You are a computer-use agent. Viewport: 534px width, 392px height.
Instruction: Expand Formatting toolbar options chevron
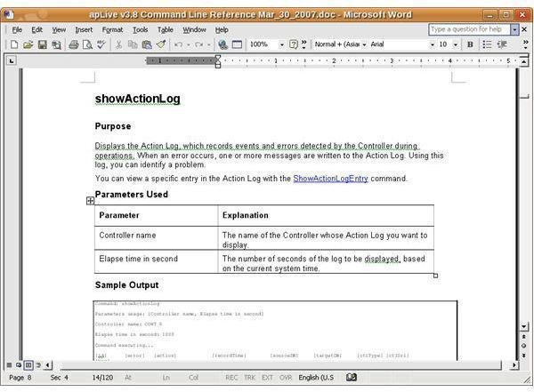(x=525, y=44)
